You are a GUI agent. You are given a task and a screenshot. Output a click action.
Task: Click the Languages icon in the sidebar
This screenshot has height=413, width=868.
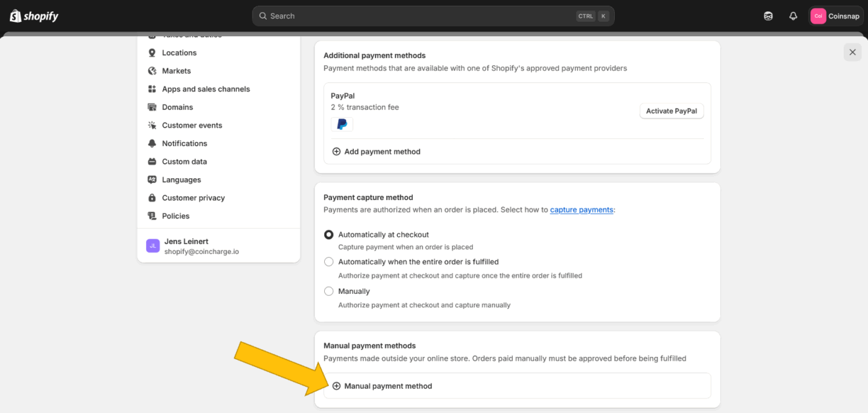tap(153, 180)
